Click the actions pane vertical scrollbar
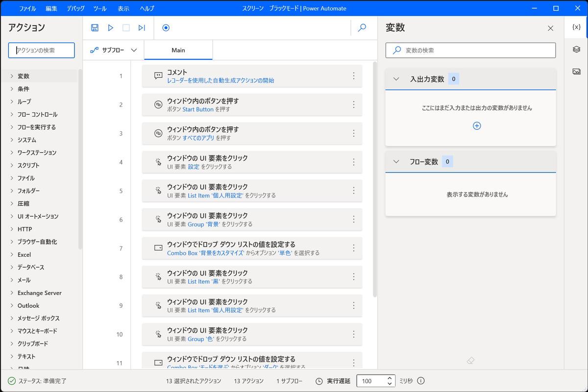588x392 pixels. pos(80,159)
